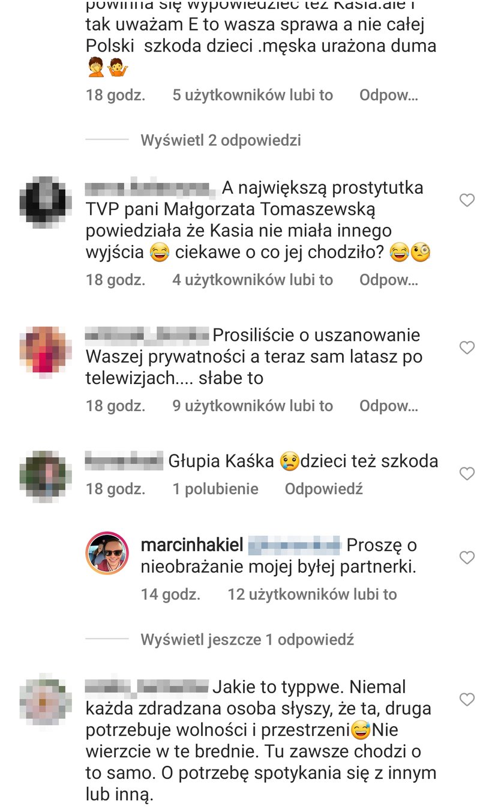
Task: Reply to top comment with 5 likes
Action: click(x=388, y=95)
